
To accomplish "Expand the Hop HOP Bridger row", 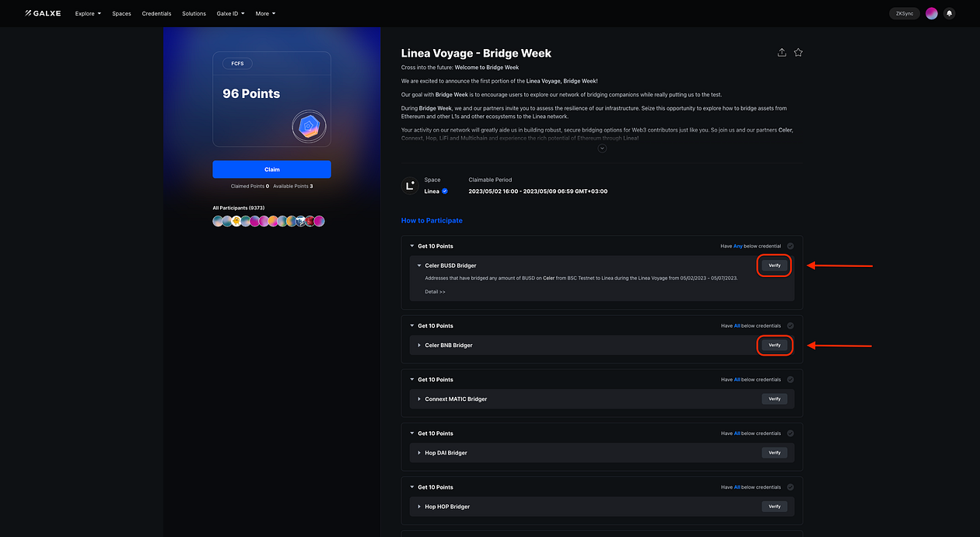I will pyautogui.click(x=419, y=506).
